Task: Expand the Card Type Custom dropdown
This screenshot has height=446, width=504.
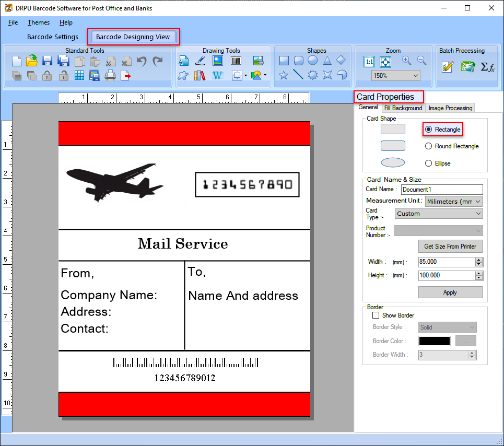Action: coord(478,214)
